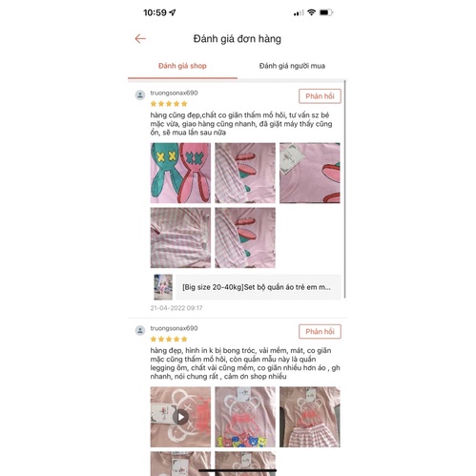Click Phản hồi on second review
The image size is (476, 476).
tap(320, 332)
